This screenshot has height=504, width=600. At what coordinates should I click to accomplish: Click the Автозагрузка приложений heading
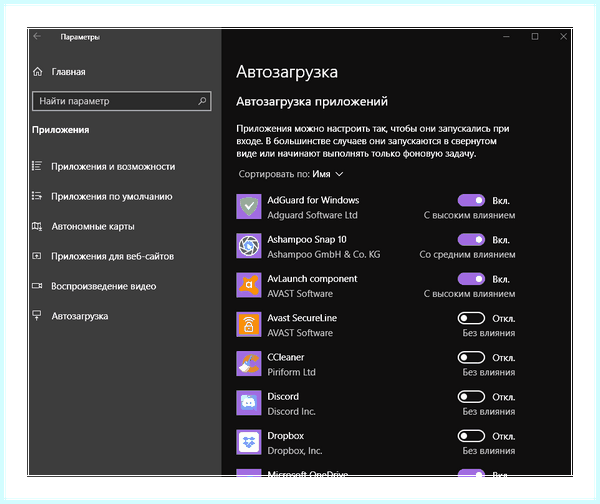tap(312, 101)
